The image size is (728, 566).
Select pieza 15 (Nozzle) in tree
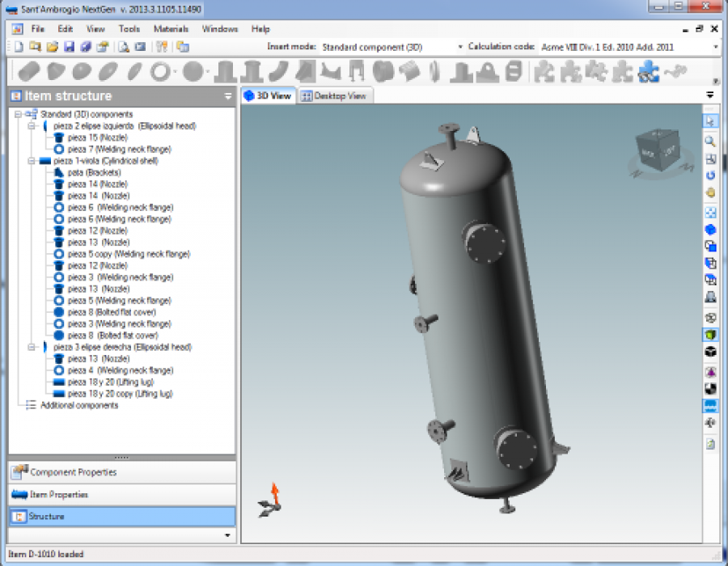point(98,137)
